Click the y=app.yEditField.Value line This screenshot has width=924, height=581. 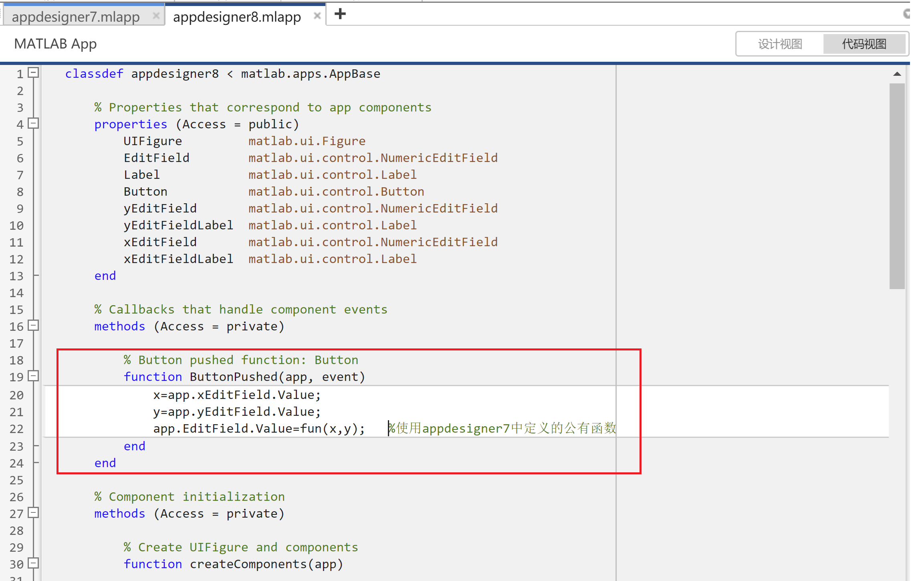tap(236, 412)
